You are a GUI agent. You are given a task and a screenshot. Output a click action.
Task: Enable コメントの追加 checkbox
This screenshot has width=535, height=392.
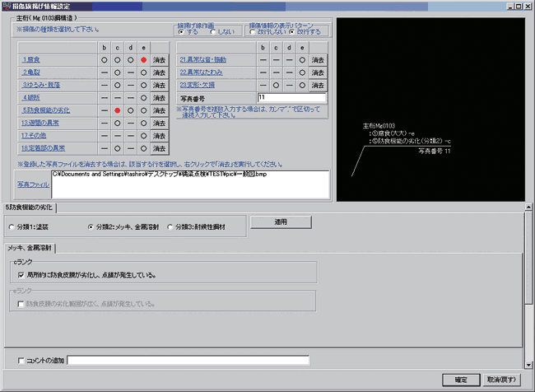coord(21,361)
